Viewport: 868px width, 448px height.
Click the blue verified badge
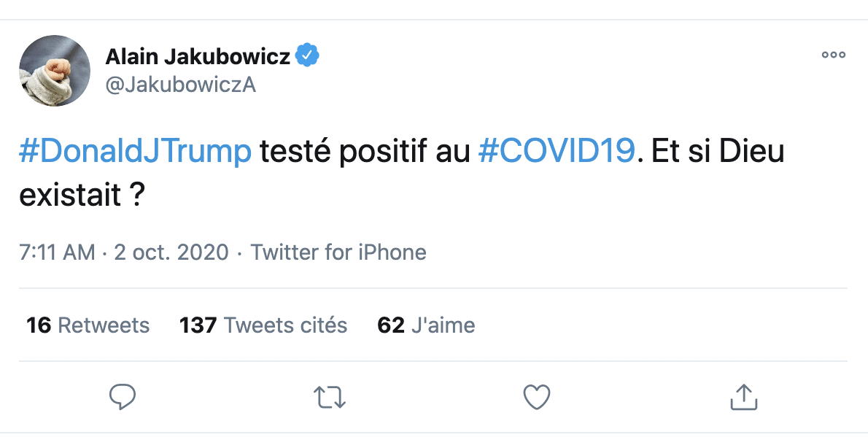[307, 55]
